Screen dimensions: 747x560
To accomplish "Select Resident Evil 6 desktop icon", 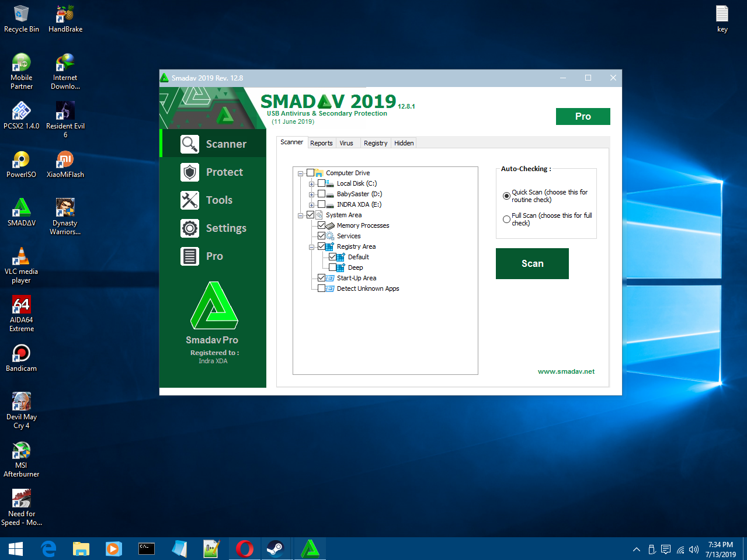I will coord(65,120).
